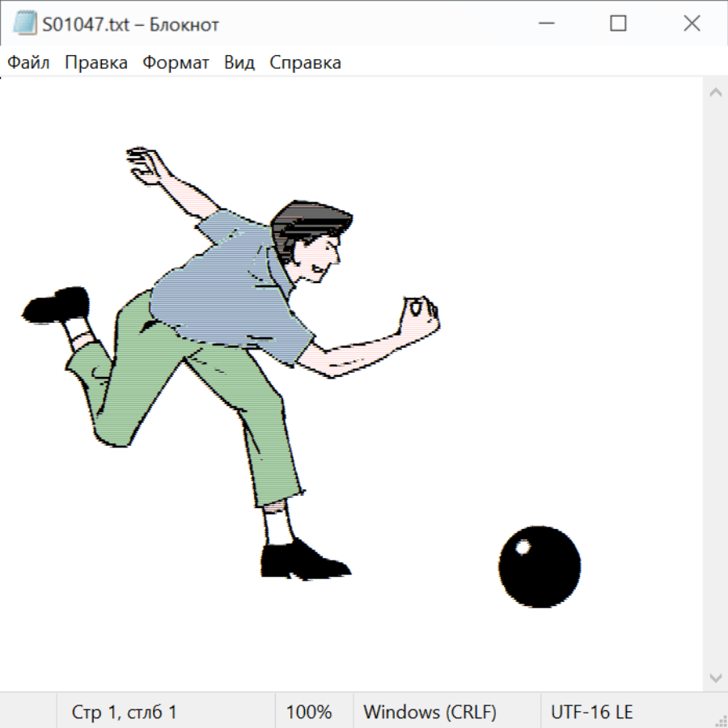Viewport: 728px width, 728px height.
Task: Click the Notepad icon in the title bar
Action: (23, 24)
